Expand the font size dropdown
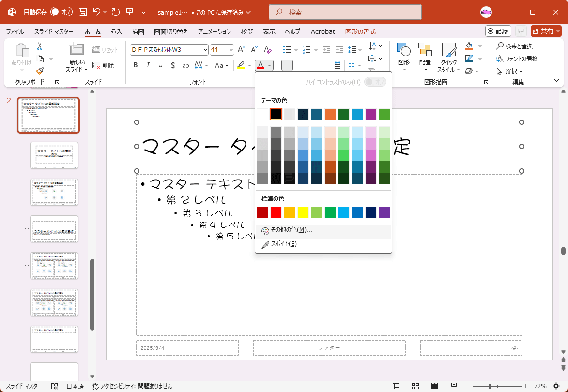Screen dimensions: 568x392 click(230, 50)
